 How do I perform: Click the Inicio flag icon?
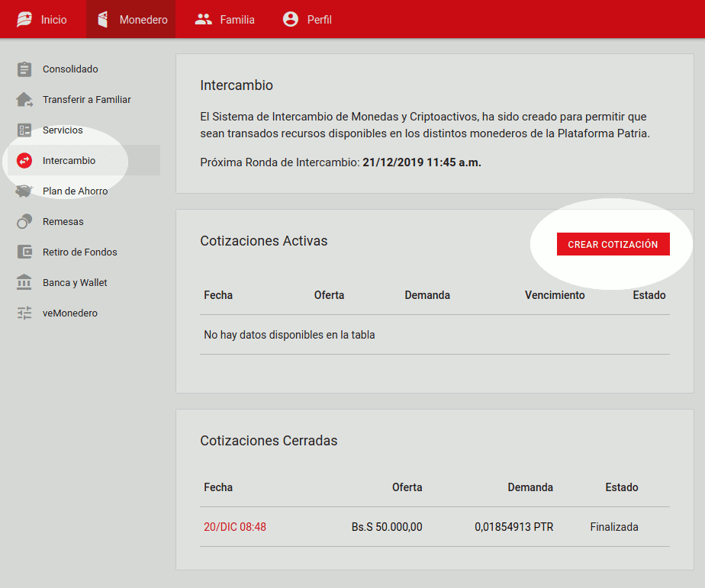[x=24, y=20]
